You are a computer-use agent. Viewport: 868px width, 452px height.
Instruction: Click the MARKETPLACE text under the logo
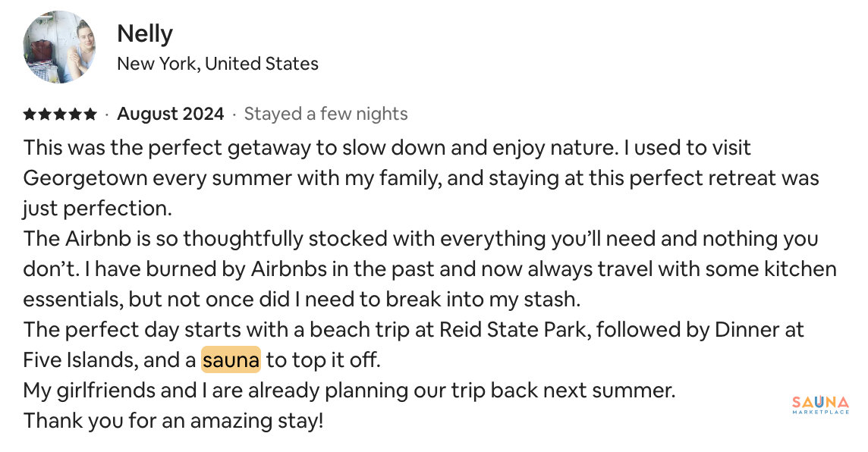tap(820, 412)
